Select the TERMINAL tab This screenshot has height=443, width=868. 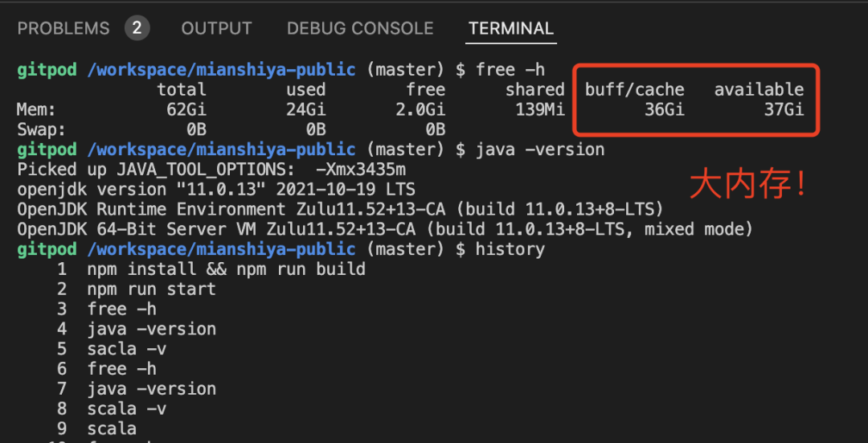tap(511, 29)
